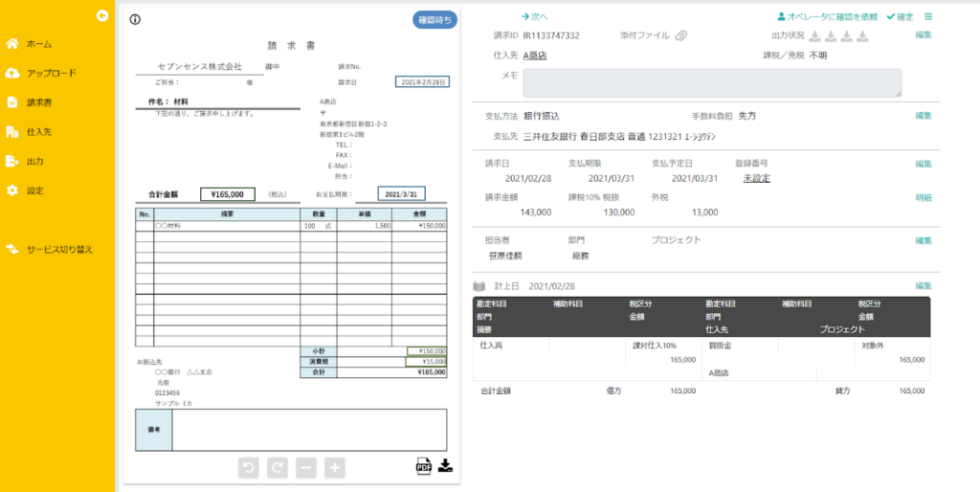980x492 pixels.
Task: Click サービス切り替え in the sidebar
Action: click(x=59, y=250)
